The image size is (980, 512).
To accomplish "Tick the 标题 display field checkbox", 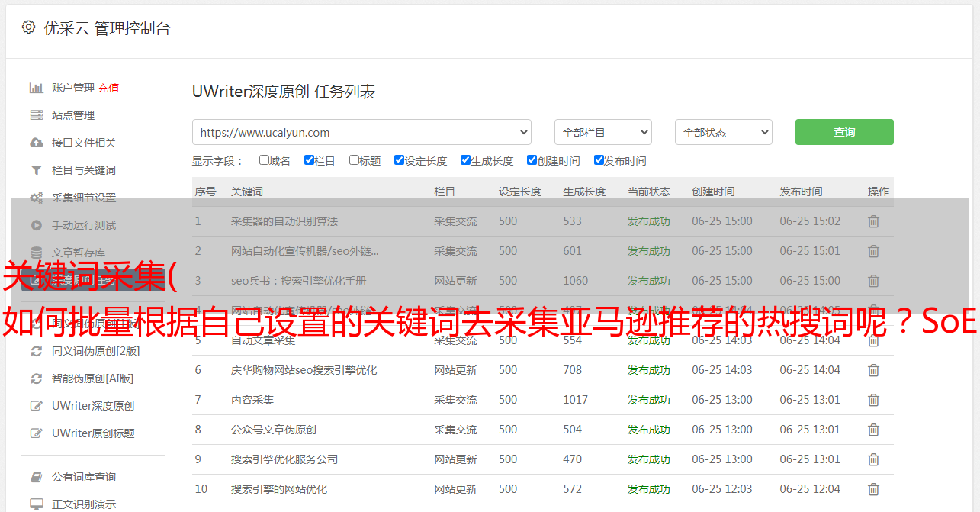I will pos(354,160).
